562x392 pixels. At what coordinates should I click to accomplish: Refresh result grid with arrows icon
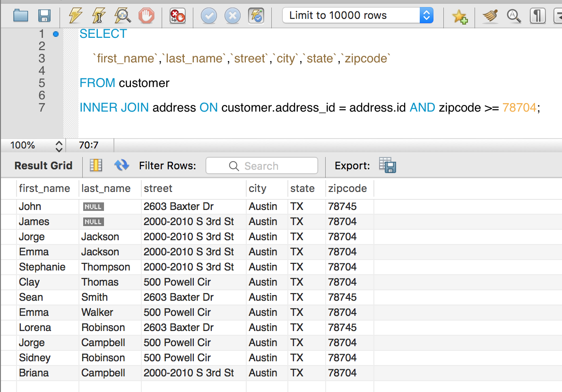click(122, 166)
